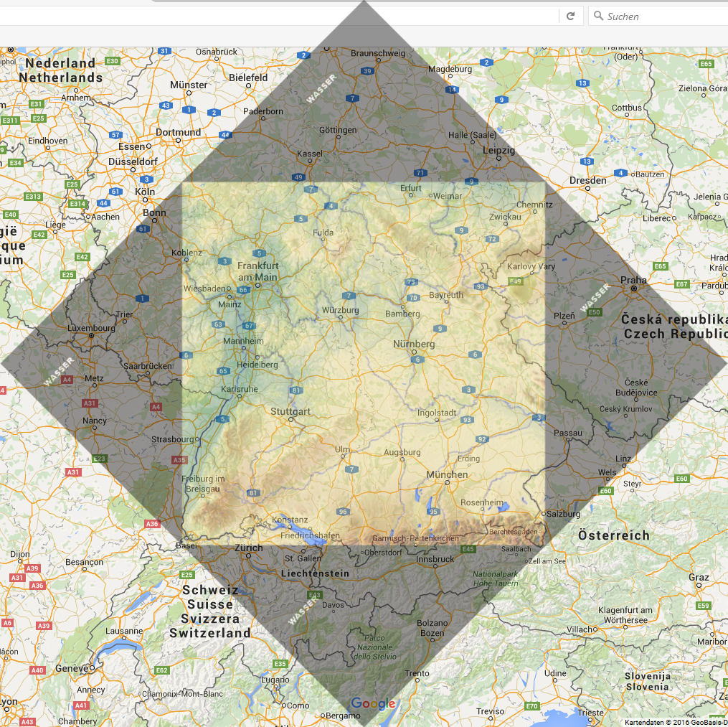Click highway 66 shield near Wiesbaden
The height and width of the screenshot is (727, 728).
click(243, 290)
